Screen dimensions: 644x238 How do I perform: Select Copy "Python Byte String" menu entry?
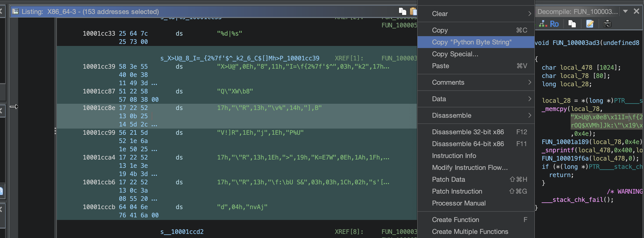coord(476,42)
